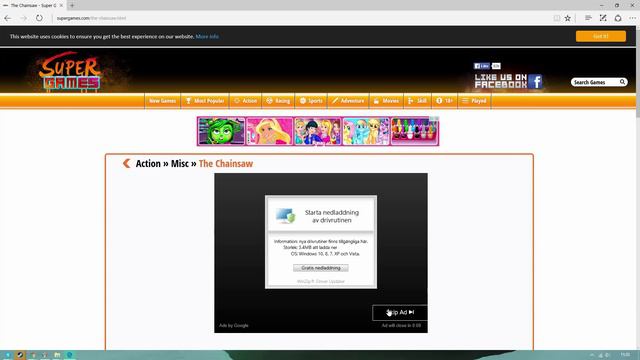Screen dimensions: 640x360
Task: Open reading view icon in address bar
Action: 557,18
